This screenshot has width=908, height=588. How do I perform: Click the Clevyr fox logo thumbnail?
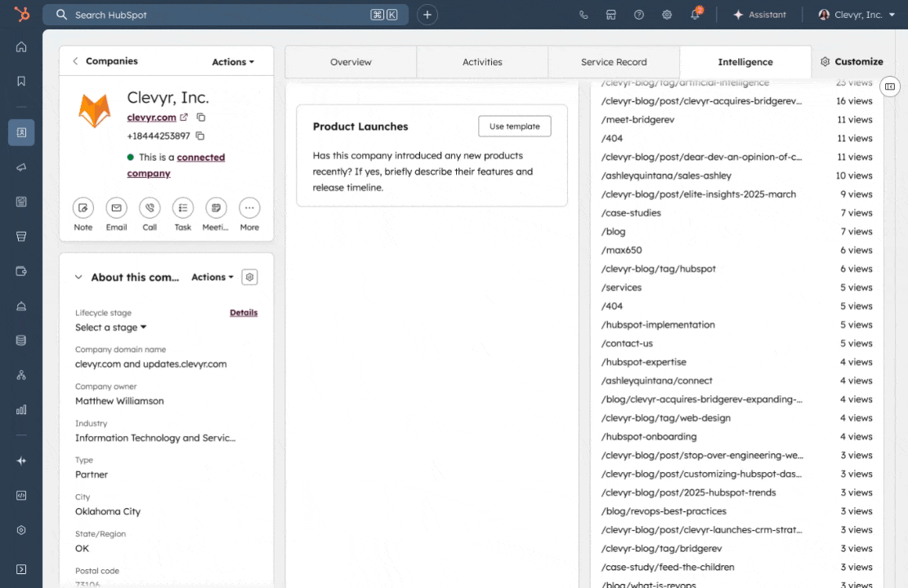[x=95, y=110]
